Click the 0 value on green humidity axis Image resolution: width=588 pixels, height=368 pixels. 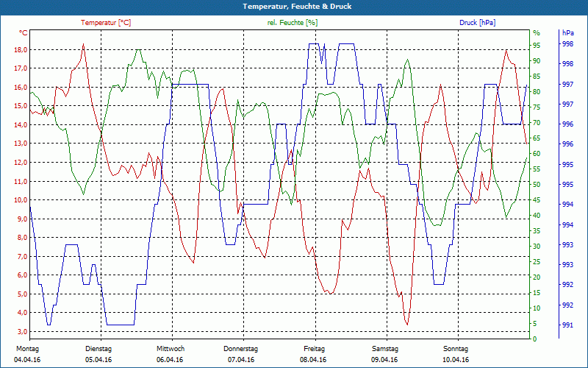(x=535, y=339)
